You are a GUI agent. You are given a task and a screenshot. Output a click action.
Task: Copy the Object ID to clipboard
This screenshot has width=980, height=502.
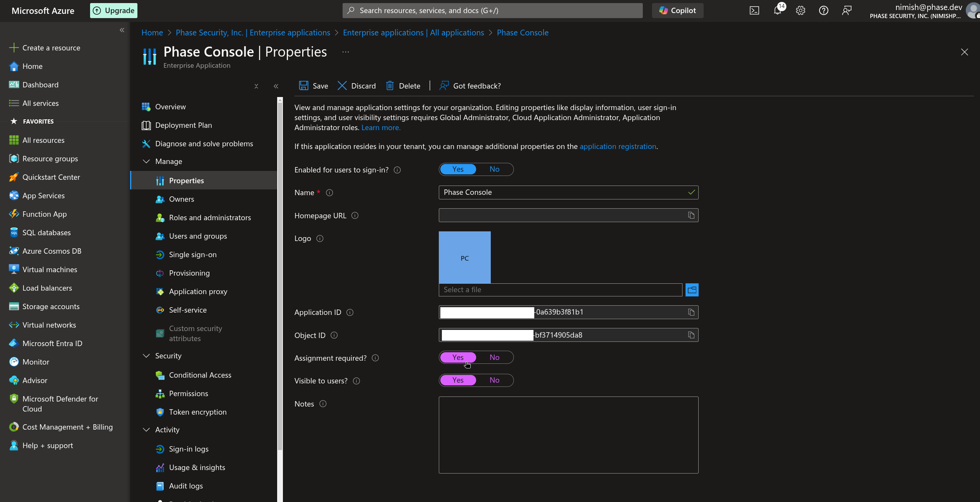tap(691, 335)
